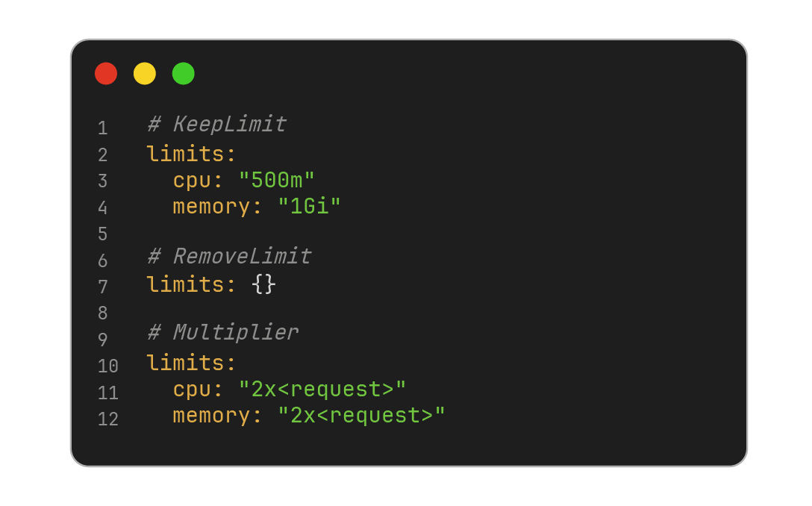Screen dimensions: 812x506
Task: Click the cpu "2x<request>" value
Action: [x=322, y=390]
